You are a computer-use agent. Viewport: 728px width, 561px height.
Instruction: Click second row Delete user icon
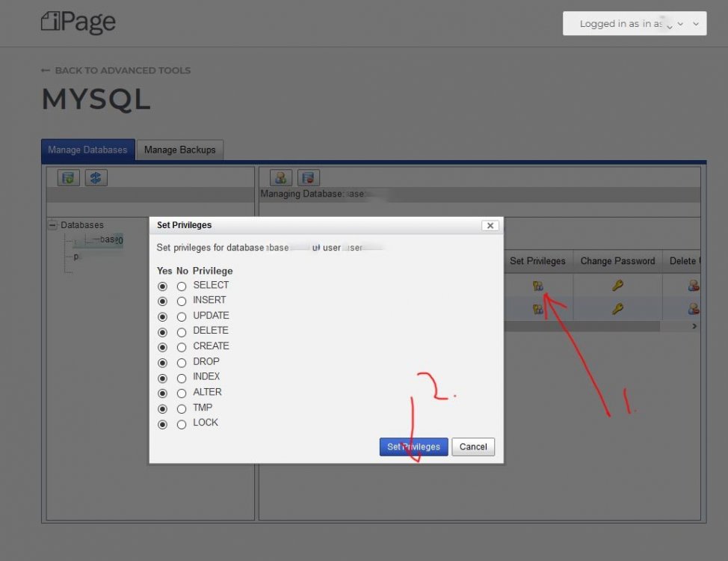[x=694, y=309]
